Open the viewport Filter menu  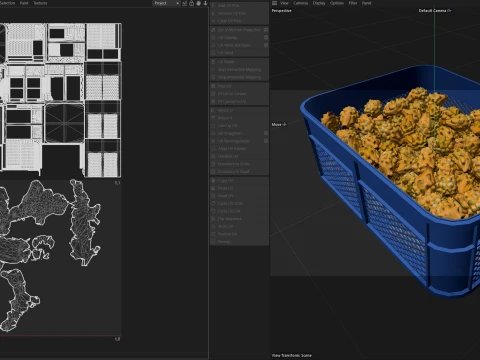tap(353, 3)
